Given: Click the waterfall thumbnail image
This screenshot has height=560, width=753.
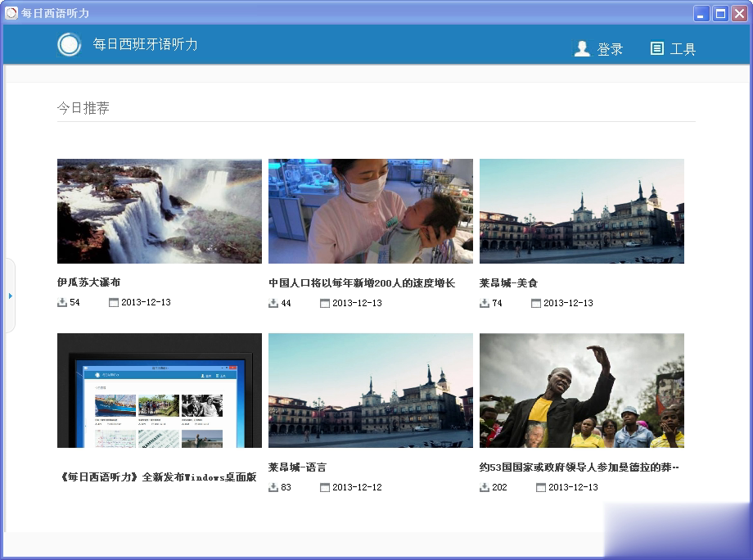Looking at the screenshot, I should tap(159, 210).
